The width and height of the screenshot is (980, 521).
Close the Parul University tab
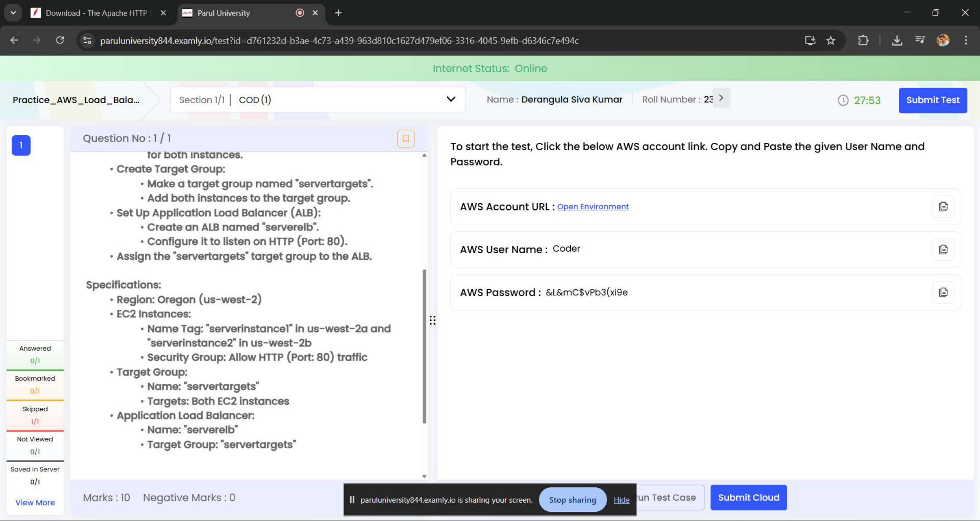pyautogui.click(x=315, y=13)
